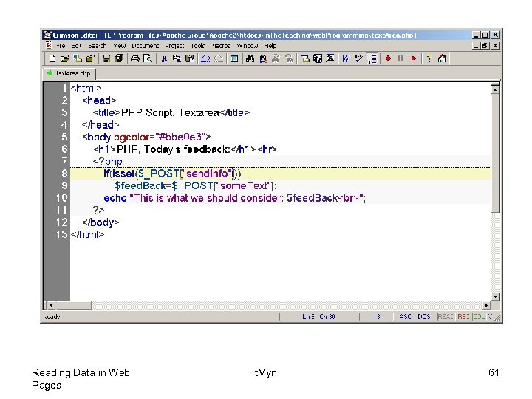Click the Undo arrow icon

[205, 58]
